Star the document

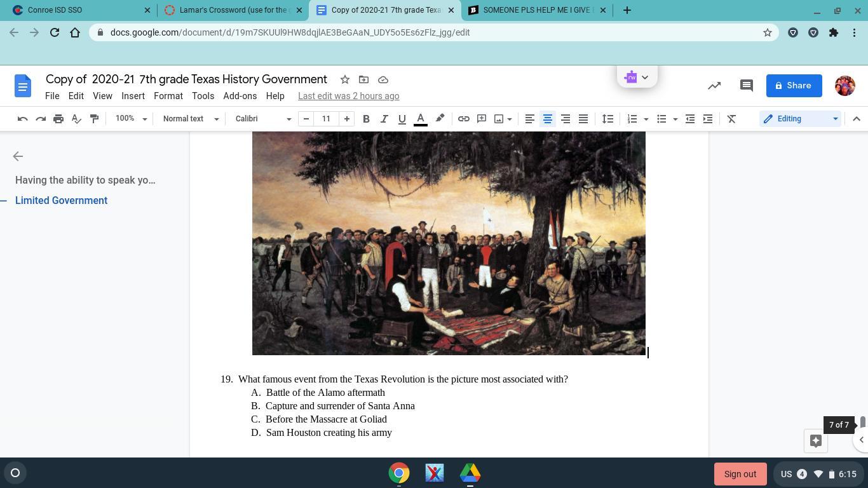point(345,79)
